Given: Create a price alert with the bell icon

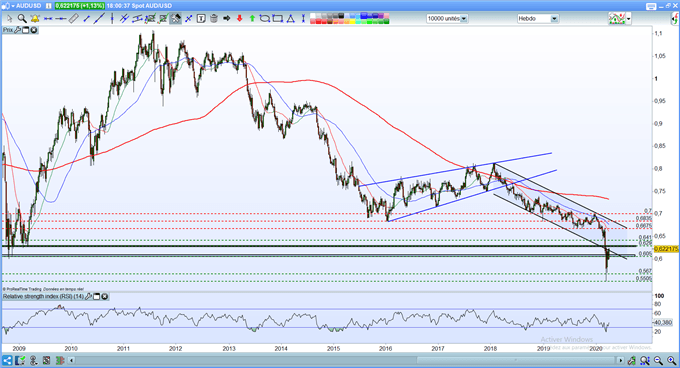Looking at the screenshot, I should (35, 19).
